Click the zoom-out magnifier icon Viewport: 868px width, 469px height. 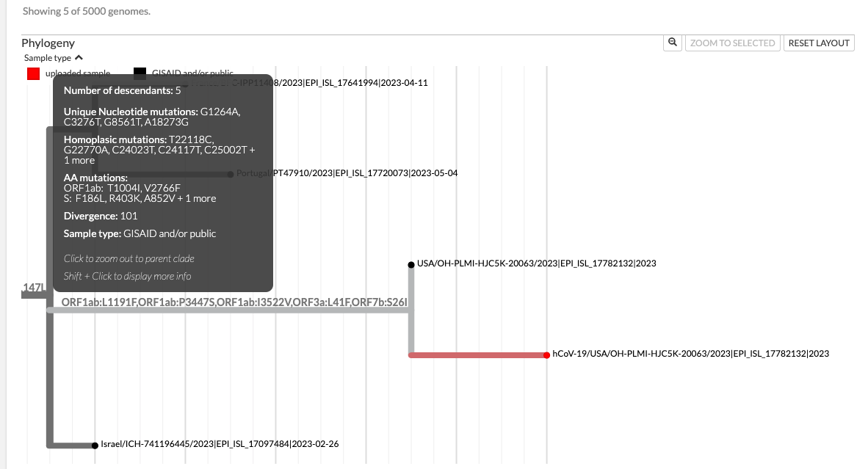coord(673,43)
